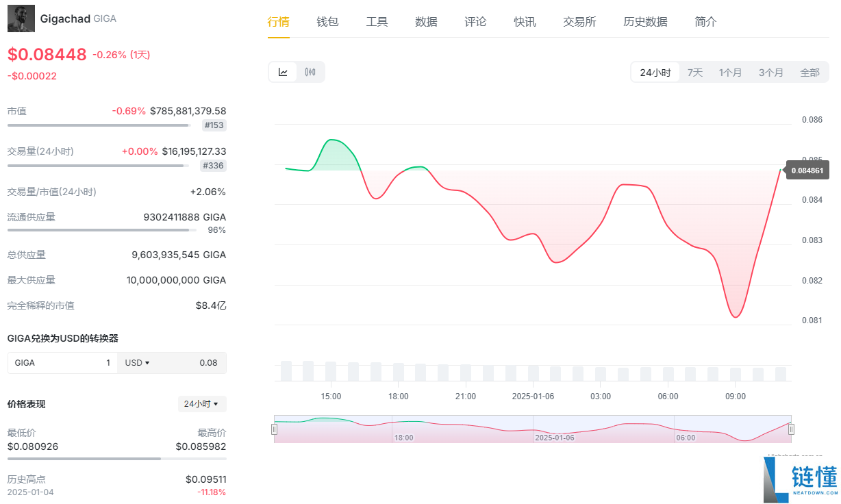Open the 工具 tab

click(x=377, y=22)
